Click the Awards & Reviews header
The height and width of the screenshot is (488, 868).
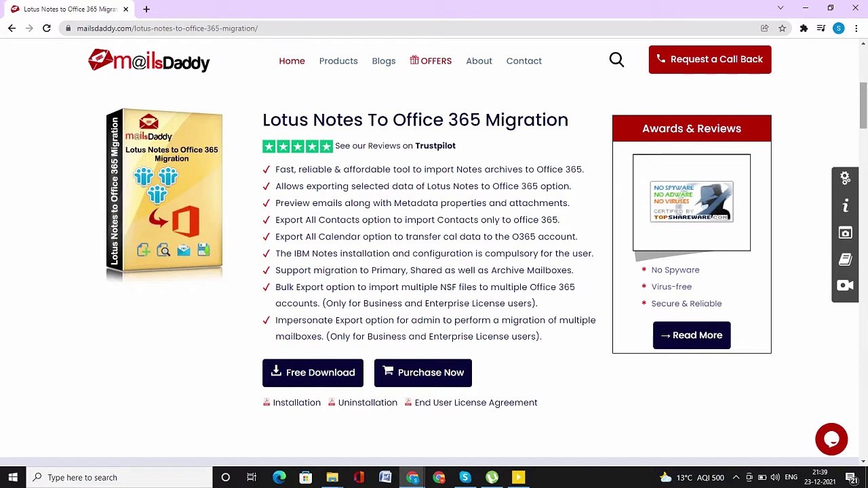692,129
